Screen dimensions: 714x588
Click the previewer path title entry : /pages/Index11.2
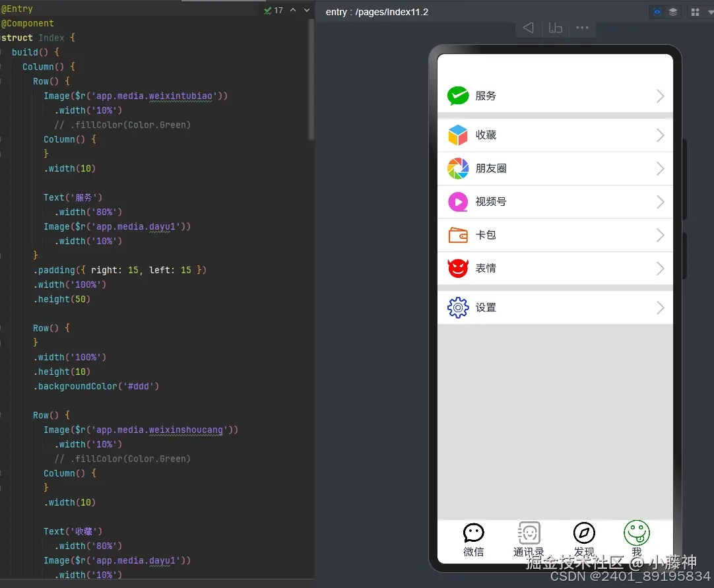(377, 12)
